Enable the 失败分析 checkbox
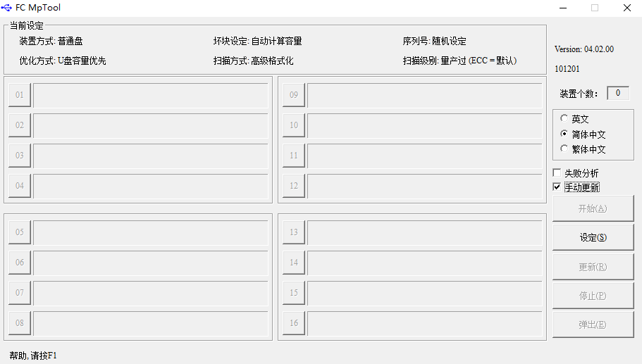 557,172
